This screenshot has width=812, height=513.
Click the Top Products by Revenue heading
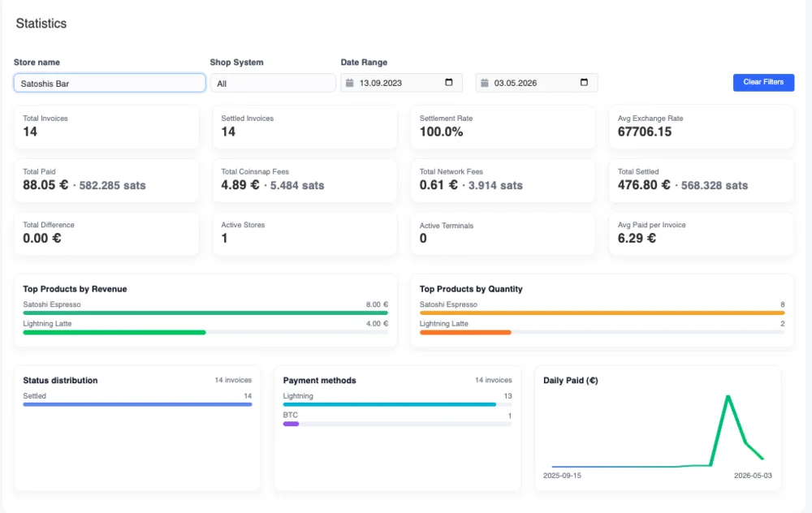pos(75,289)
